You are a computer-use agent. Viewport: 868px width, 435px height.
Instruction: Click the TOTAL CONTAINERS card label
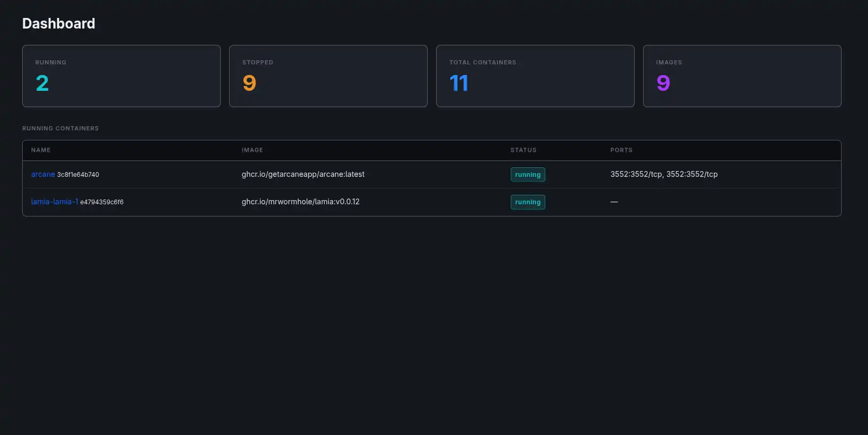(x=483, y=62)
